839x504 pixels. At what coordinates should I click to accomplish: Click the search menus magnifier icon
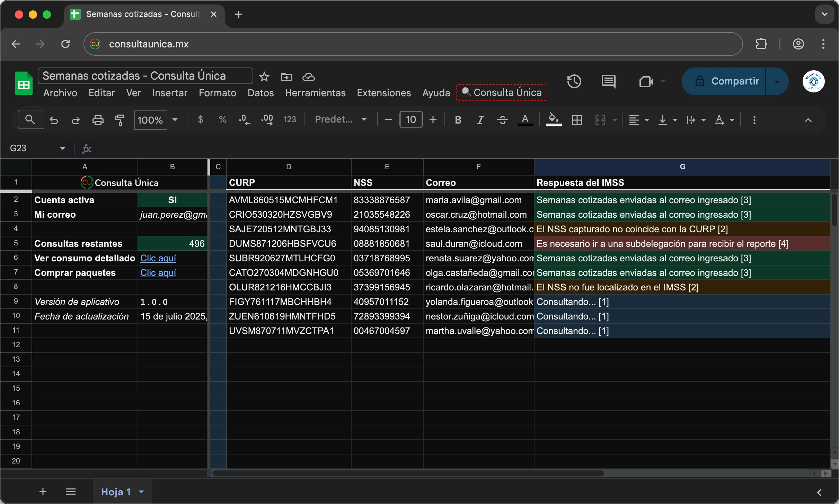pyautogui.click(x=30, y=120)
